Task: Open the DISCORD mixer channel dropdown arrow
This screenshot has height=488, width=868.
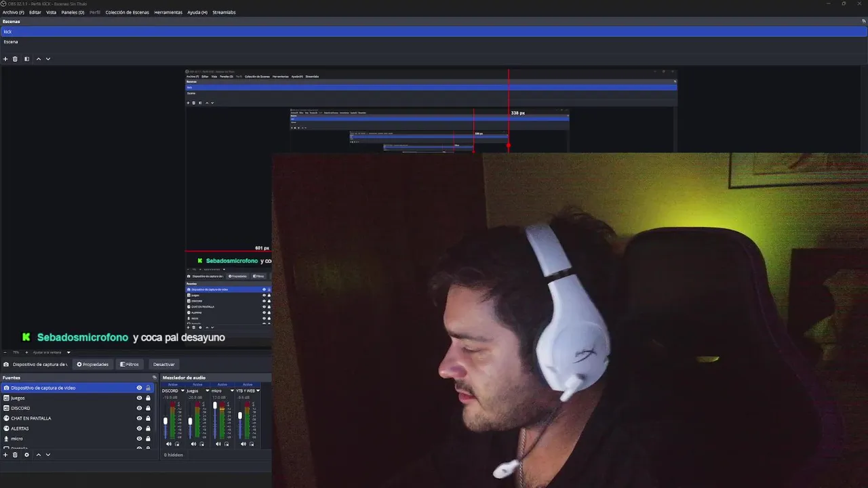Action: (182, 390)
